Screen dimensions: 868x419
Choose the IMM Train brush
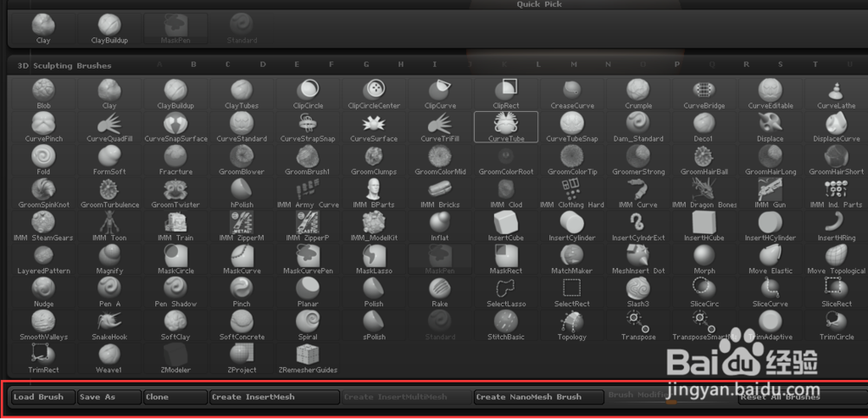(175, 227)
